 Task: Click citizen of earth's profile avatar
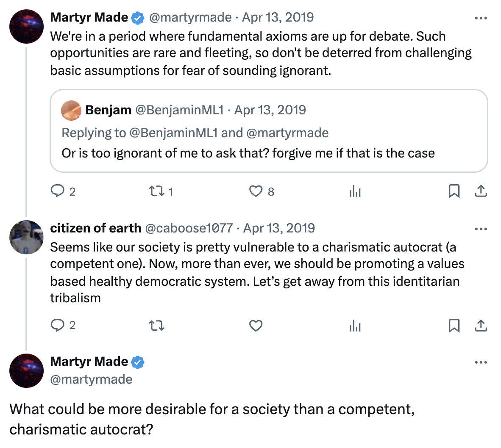pyautogui.click(x=26, y=237)
